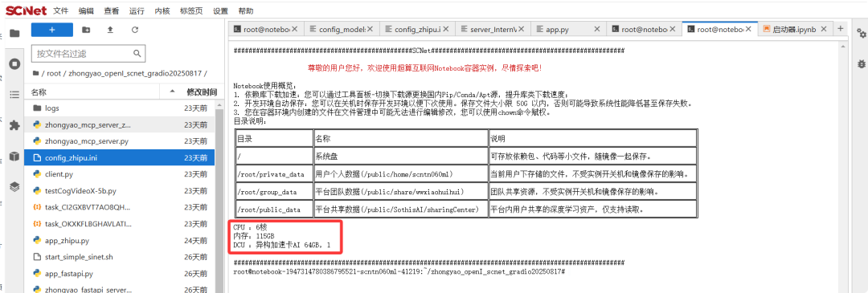868x293 pixels.
Task: Click the upload files icon
Action: [110, 30]
